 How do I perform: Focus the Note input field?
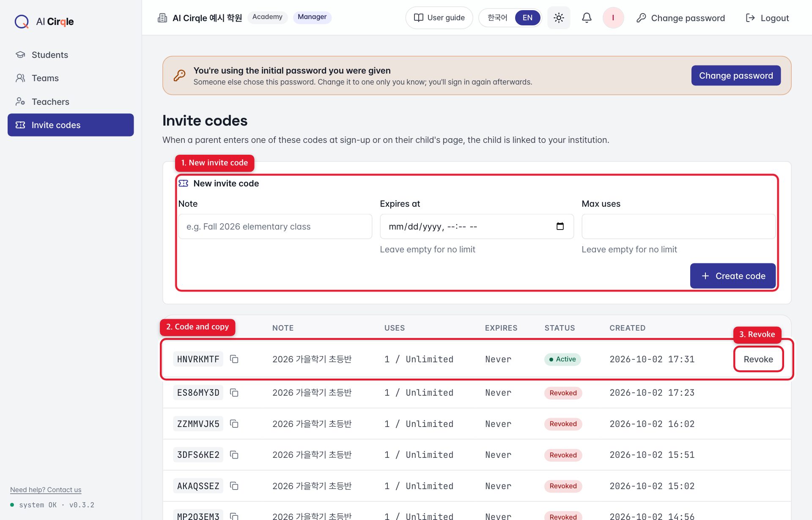point(275,226)
